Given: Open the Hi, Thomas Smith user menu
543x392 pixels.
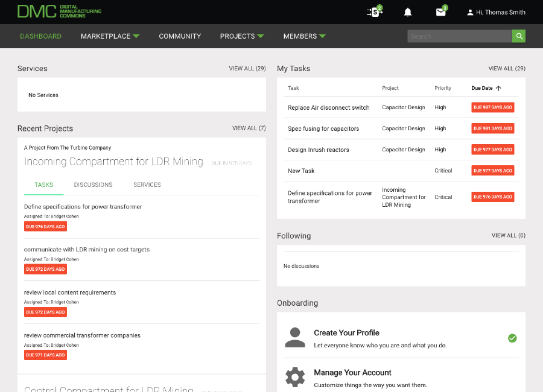Looking at the screenshot, I should [x=497, y=13].
